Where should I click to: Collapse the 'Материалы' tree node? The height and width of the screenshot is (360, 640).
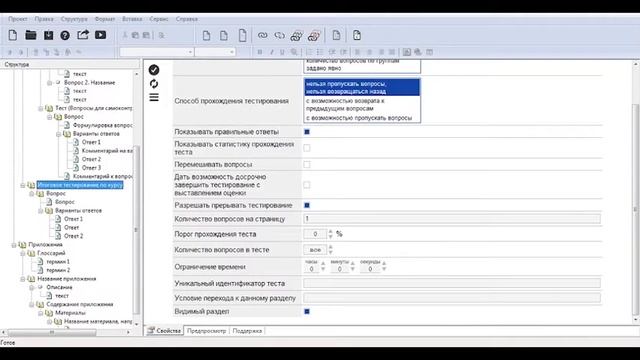coord(41,313)
